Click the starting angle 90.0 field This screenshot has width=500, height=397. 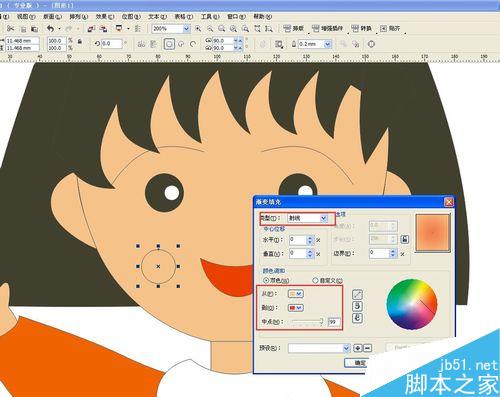223,41
